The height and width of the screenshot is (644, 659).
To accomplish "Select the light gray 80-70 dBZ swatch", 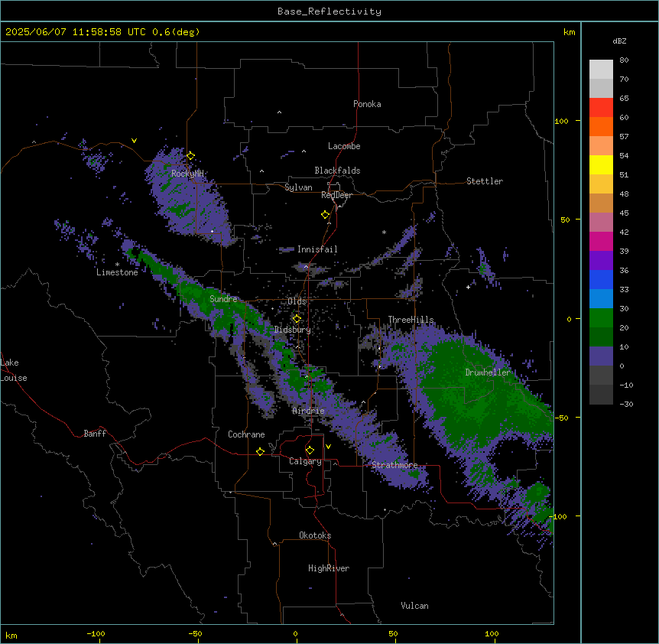I will coord(601,70).
